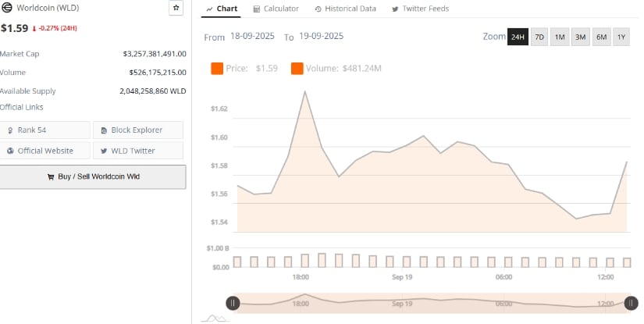Screen dimensions: 644x324
Task: Click the chart line icon in Chart tab
Action: point(209,9)
